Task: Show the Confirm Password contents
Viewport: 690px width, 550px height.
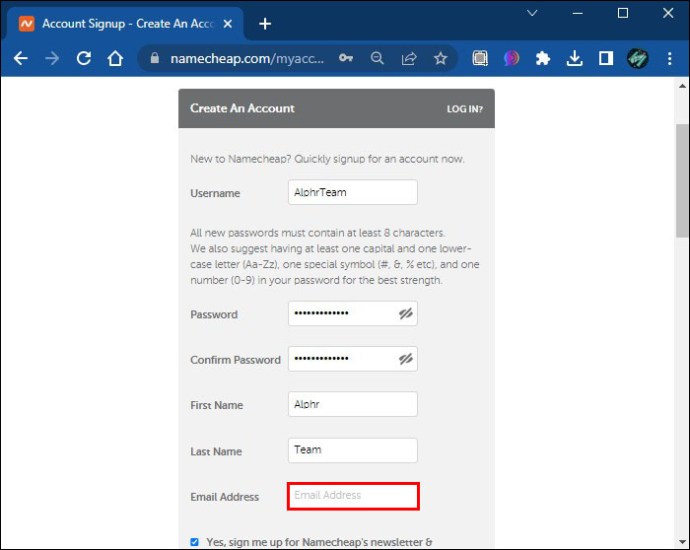Action: [405, 359]
